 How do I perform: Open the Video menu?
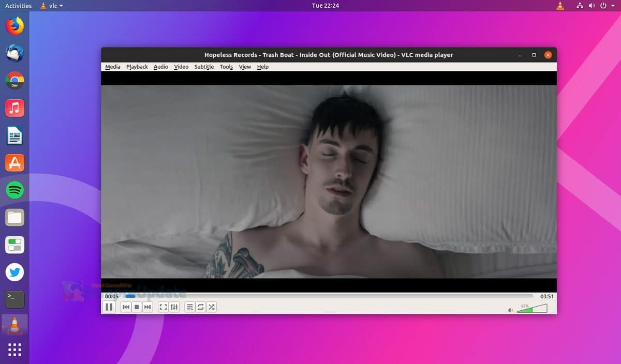181,67
